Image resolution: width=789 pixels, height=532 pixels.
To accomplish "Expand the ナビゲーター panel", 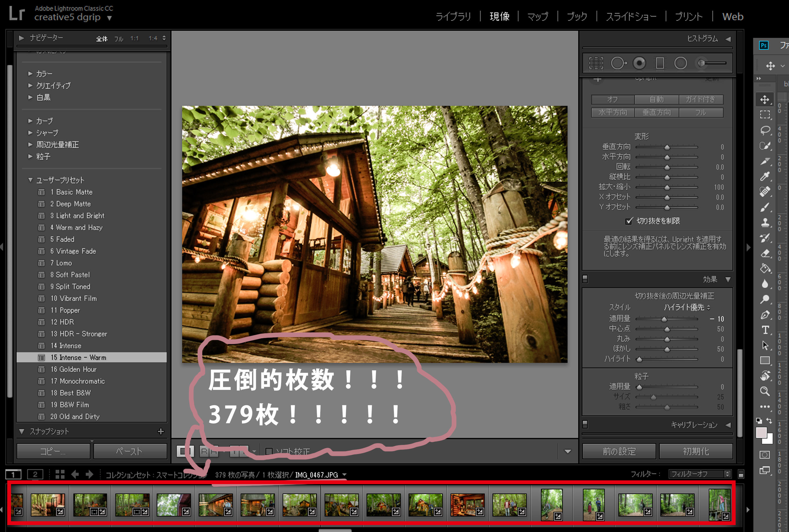I will coord(21,38).
